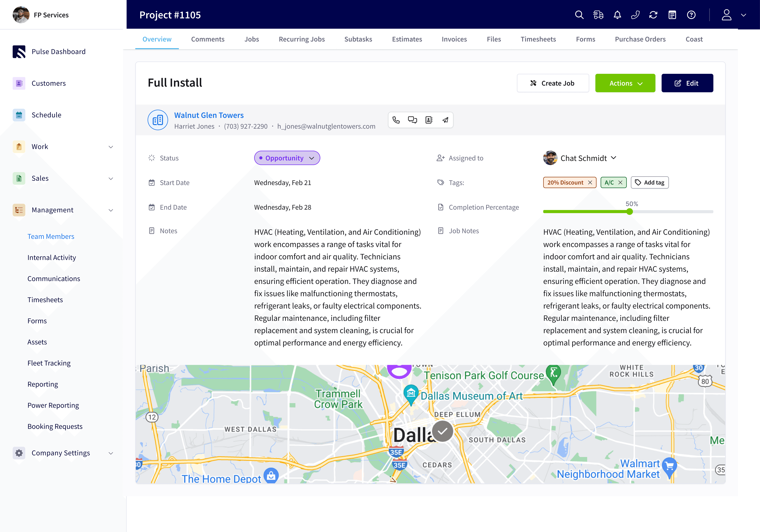Open the Opportunity status dropdown

tap(287, 158)
